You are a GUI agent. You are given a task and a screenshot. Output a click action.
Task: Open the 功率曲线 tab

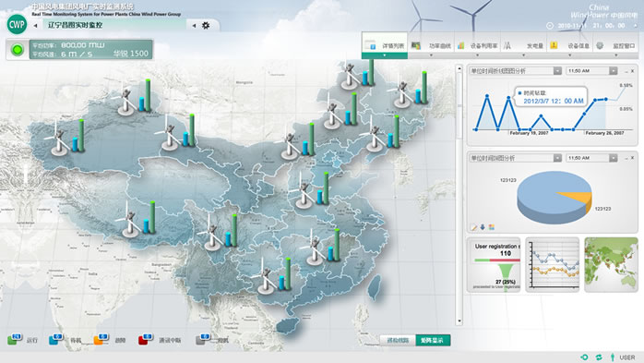(431, 45)
